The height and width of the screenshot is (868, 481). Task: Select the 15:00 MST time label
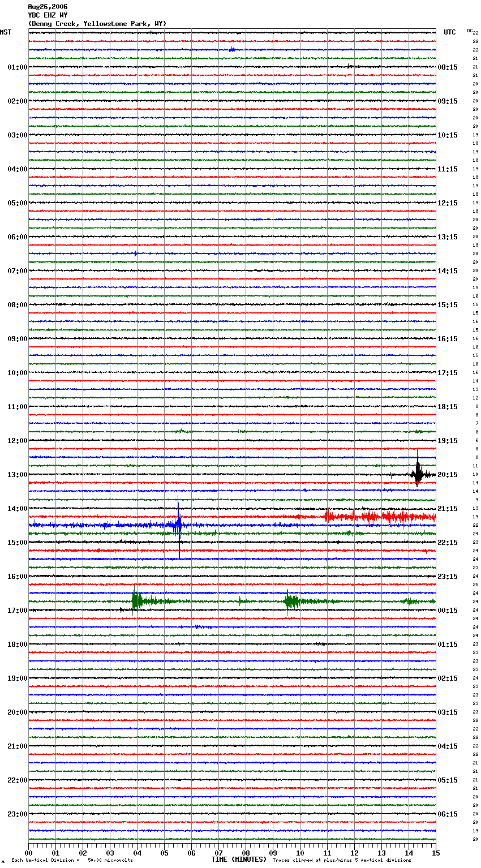(18, 543)
